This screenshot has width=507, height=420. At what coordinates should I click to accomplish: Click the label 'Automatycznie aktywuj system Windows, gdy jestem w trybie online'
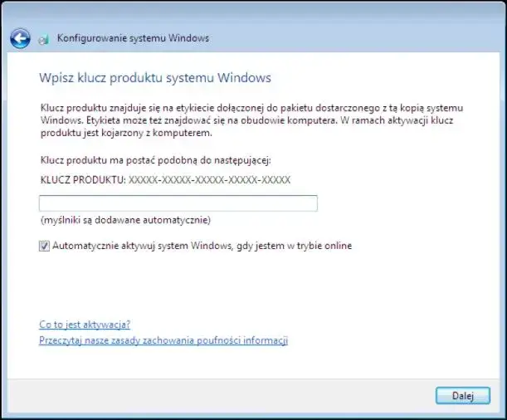point(202,246)
